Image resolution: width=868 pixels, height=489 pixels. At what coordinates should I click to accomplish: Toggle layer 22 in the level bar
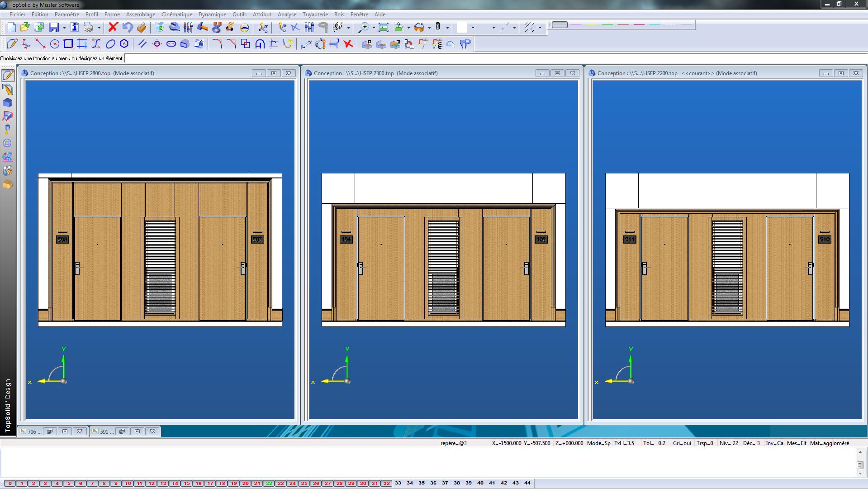pos(269,483)
